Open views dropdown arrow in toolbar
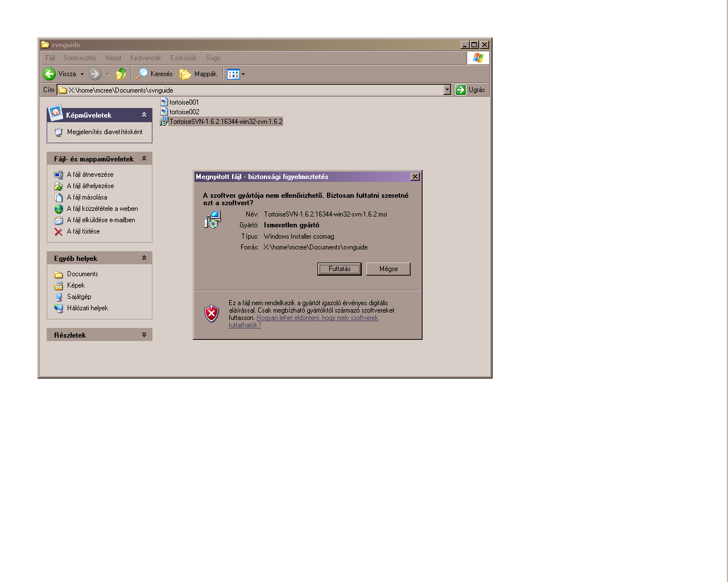728x582 pixels. (243, 74)
